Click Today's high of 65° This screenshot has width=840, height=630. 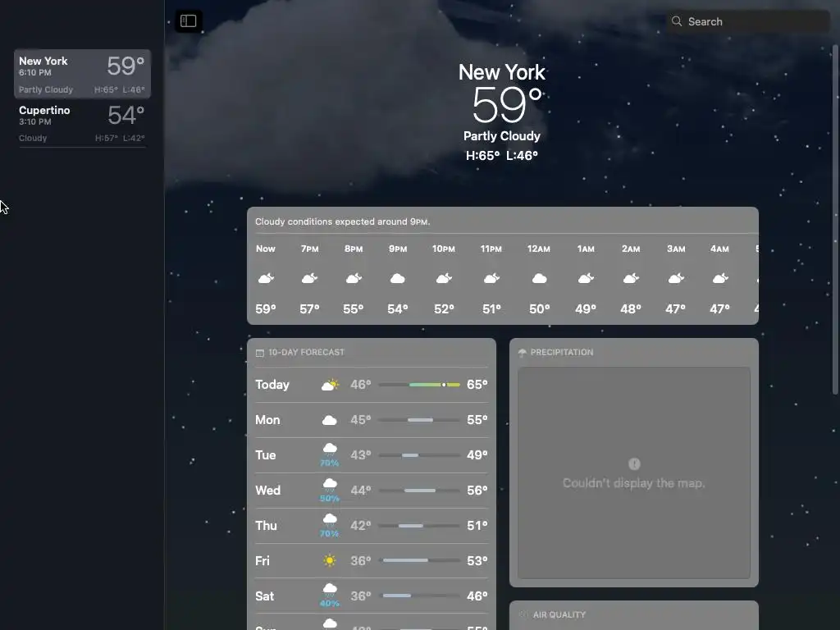(477, 385)
